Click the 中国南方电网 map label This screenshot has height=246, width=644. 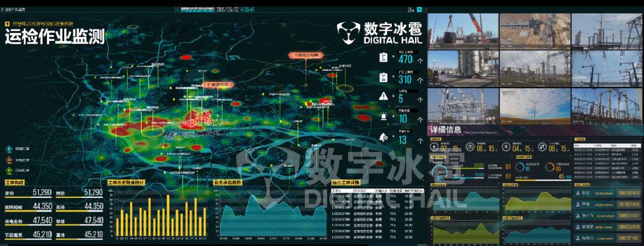tap(306, 55)
